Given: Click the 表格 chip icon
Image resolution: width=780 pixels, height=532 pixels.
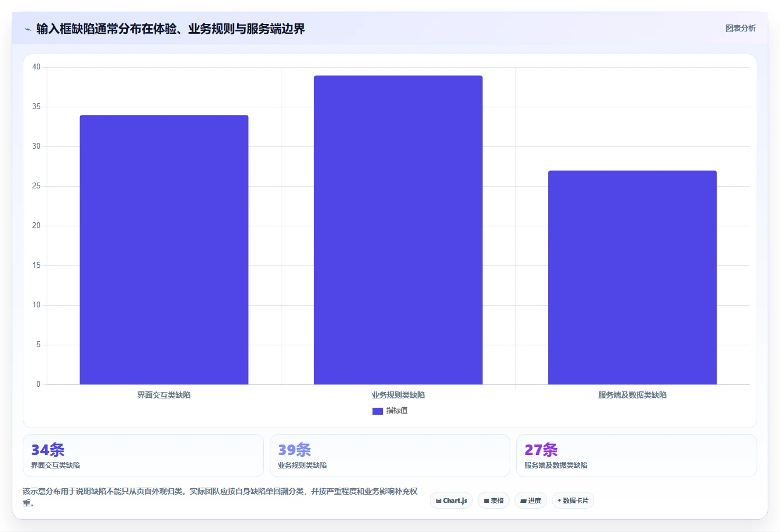Looking at the screenshot, I should coord(486,501).
